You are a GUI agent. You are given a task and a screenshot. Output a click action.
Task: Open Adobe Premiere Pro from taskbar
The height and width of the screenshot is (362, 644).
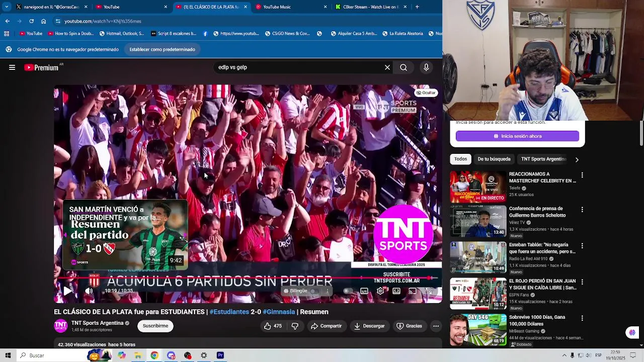click(220, 355)
